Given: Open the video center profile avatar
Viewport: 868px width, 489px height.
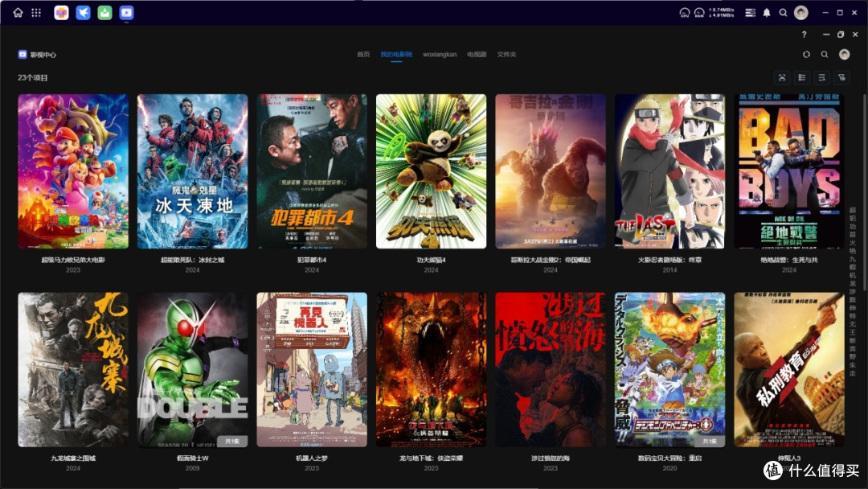Looking at the screenshot, I should click(844, 54).
